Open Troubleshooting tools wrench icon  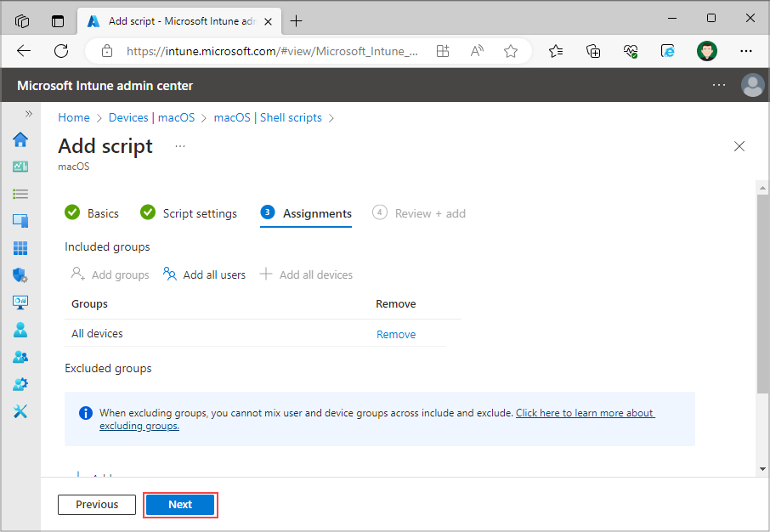(20, 411)
